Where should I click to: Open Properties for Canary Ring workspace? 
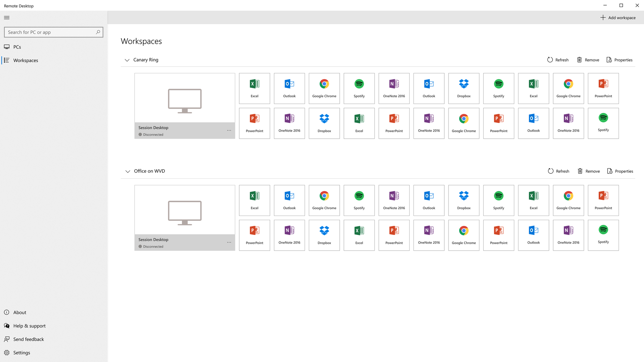(x=619, y=60)
